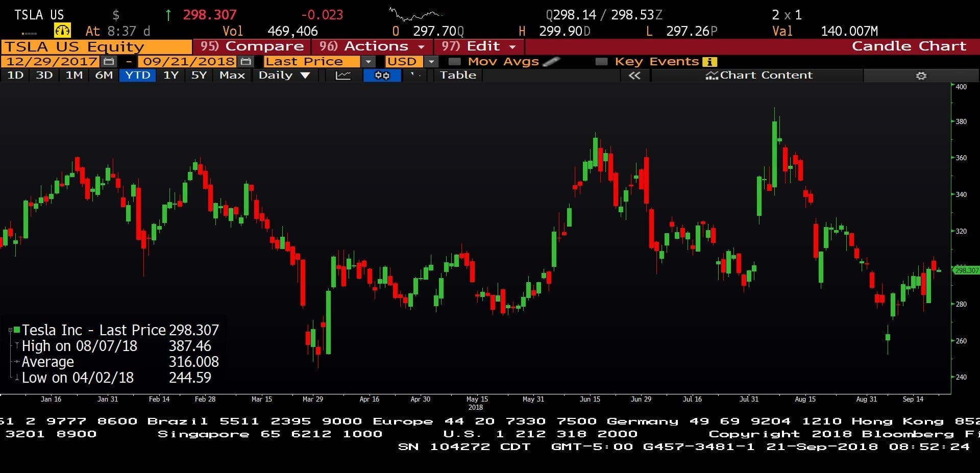Image resolution: width=980 pixels, height=473 pixels.
Task: Click the USD currency field
Action: click(404, 62)
